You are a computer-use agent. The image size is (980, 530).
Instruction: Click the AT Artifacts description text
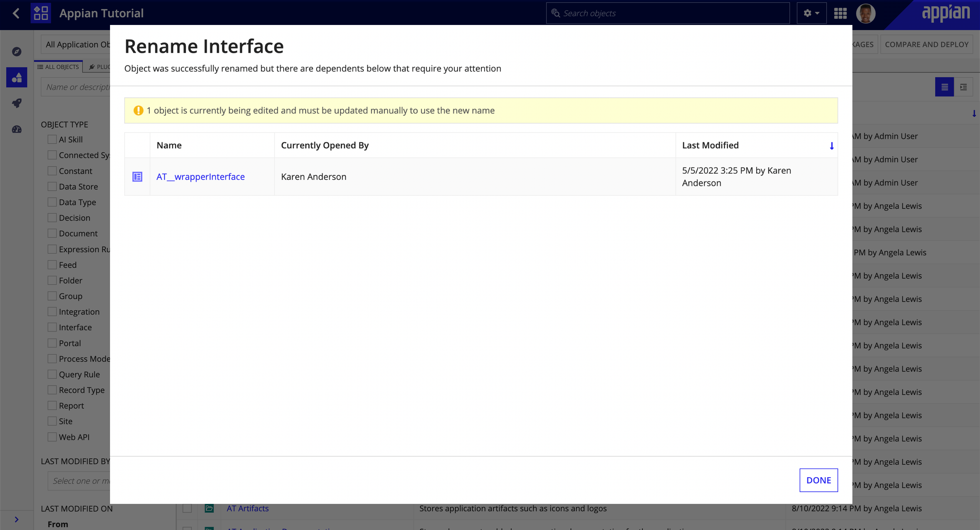(513, 508)
